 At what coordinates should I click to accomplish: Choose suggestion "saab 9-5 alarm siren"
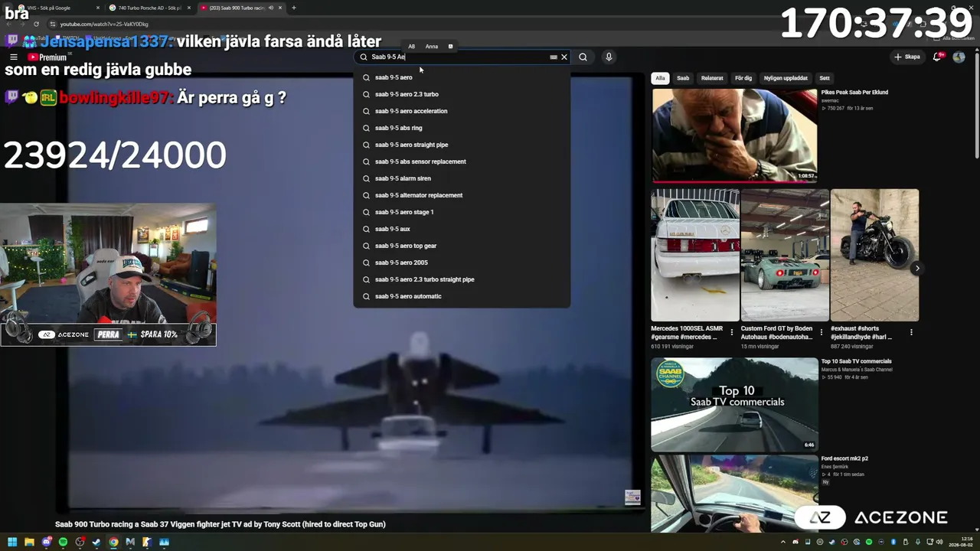(x=462, y=178)
